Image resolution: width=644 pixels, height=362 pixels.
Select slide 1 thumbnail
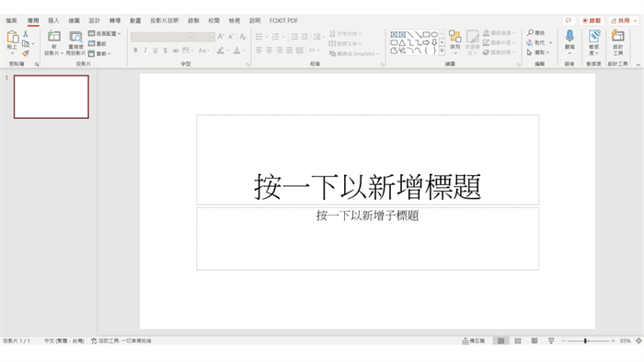click(52, 97)
